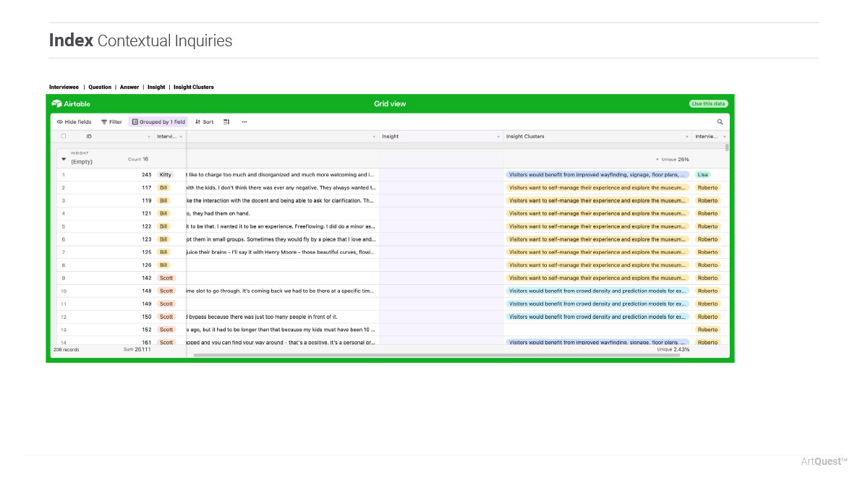Tick the select-all checkbox in header
Image resolution: width=868 pixels, height=488 pixels.
coord(64,136)
